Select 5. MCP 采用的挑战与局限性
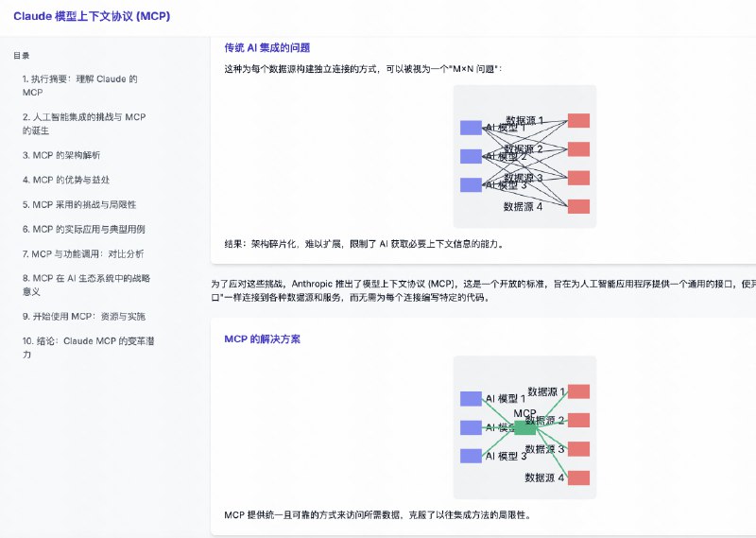Viewport: 756px width, 538px height. pos(79,204)
